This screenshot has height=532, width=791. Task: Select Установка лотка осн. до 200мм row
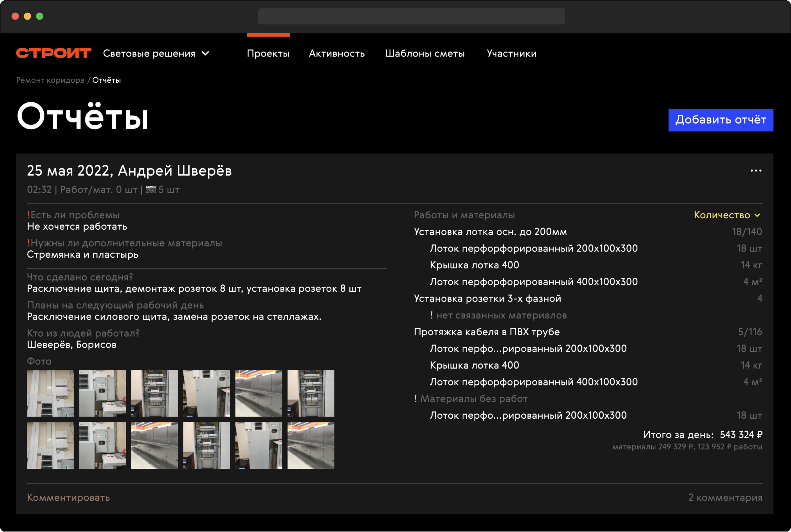490,232
